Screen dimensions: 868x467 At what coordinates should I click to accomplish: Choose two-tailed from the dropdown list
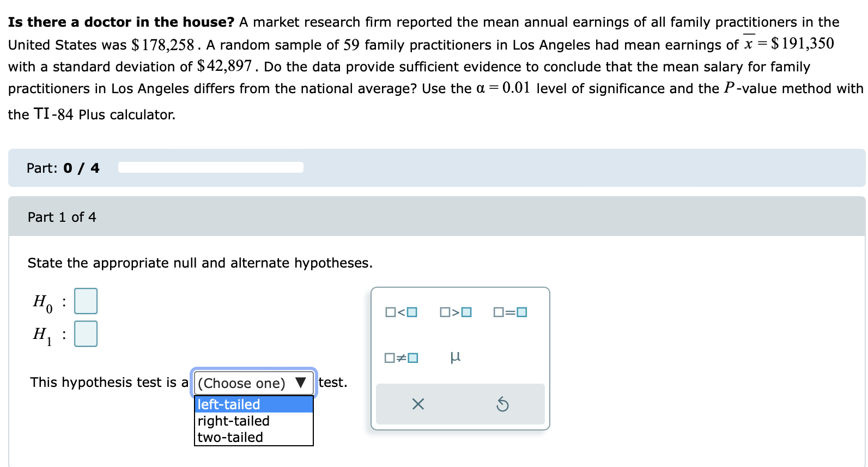click(x=230, y=436)
